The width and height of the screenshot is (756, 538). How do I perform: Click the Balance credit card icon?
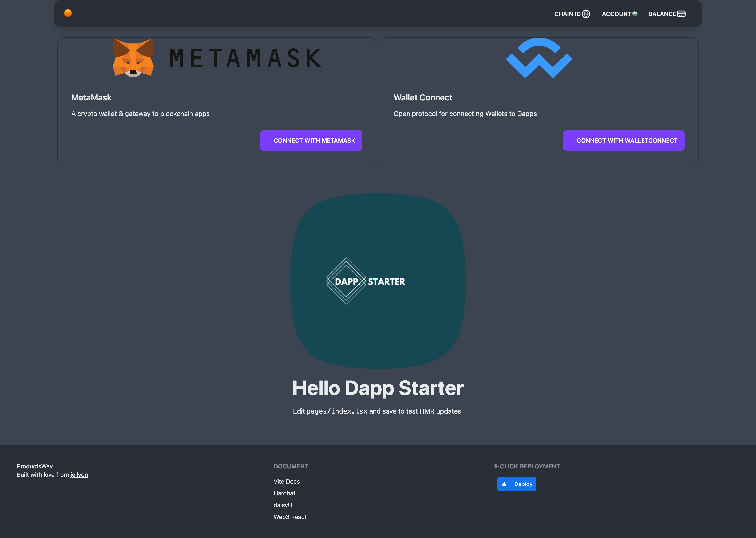click(681, 14)
